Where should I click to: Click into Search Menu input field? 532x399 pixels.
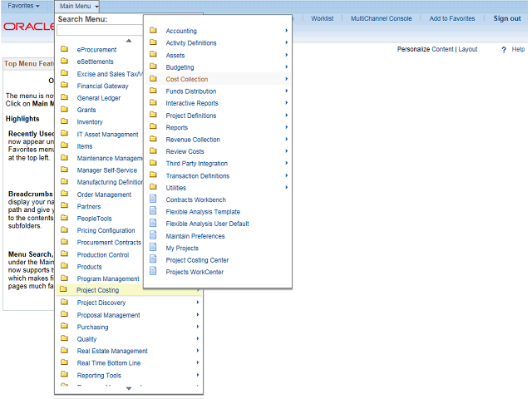click(x=100, y=30)
